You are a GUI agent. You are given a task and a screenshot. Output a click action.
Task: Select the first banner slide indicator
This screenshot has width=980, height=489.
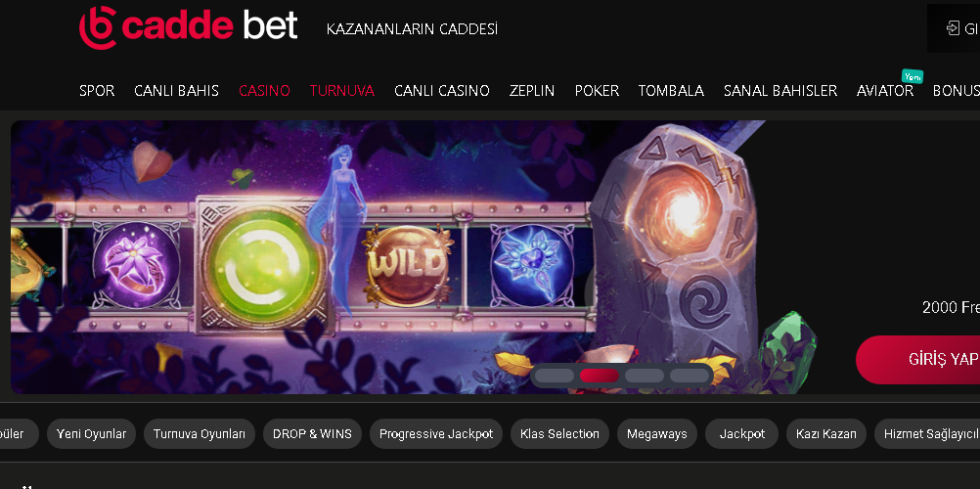(x=555, y=376)
